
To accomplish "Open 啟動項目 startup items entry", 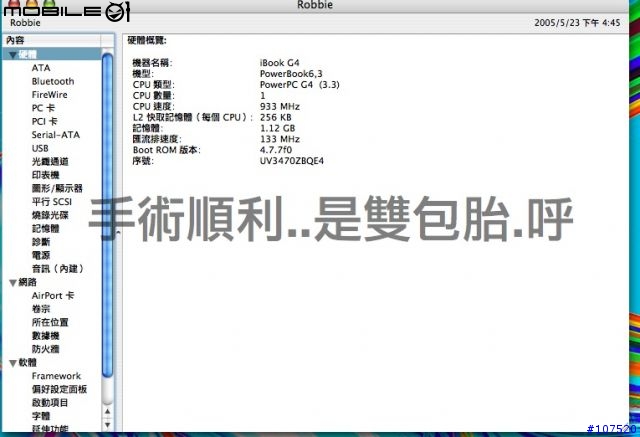I will pos(50,403).
